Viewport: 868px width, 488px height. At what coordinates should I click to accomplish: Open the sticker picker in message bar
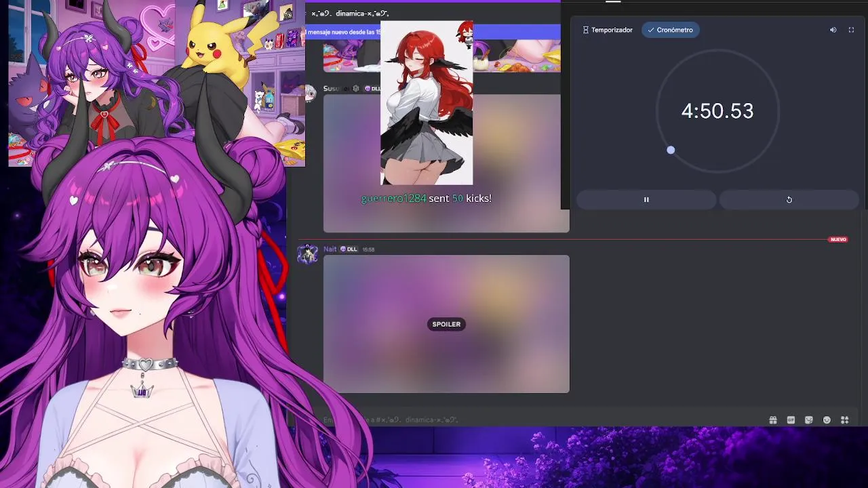point(809,420)
